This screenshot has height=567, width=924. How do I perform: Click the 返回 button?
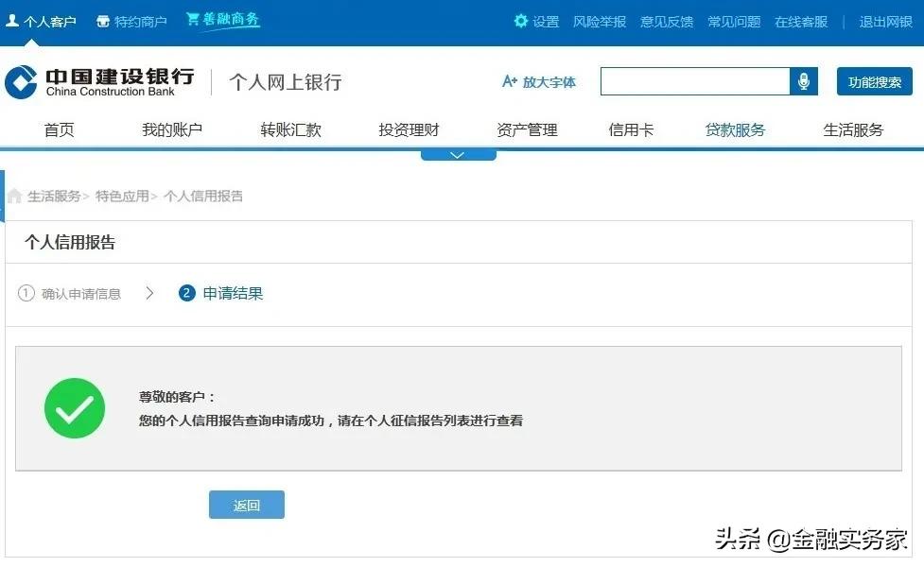coord(246,505)
